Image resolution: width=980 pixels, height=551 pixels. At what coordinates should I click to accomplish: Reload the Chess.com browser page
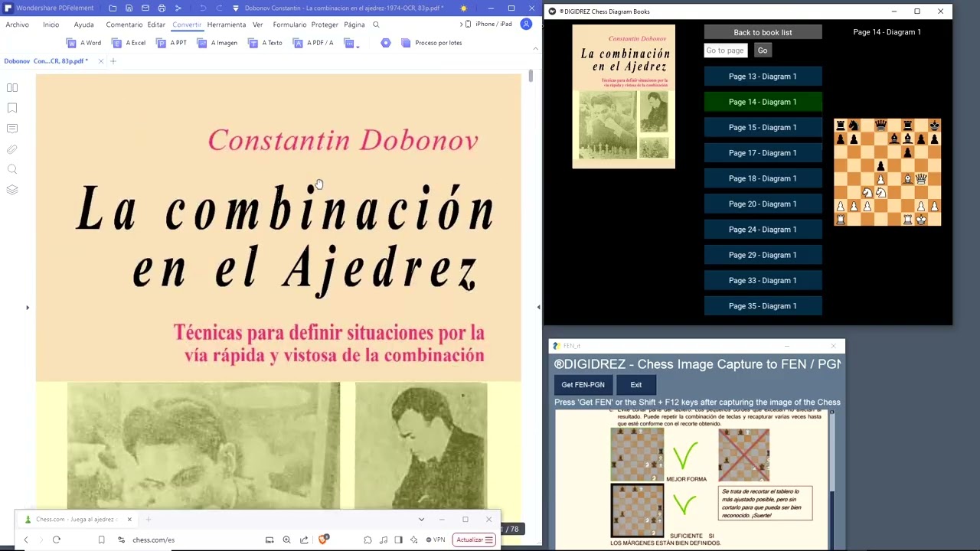coord(57,540)
